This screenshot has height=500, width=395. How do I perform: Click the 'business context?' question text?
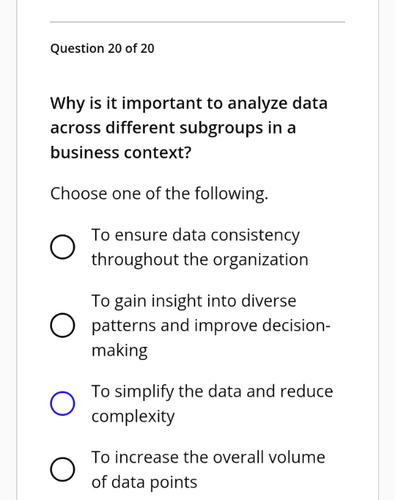click(x=121, y=153)
